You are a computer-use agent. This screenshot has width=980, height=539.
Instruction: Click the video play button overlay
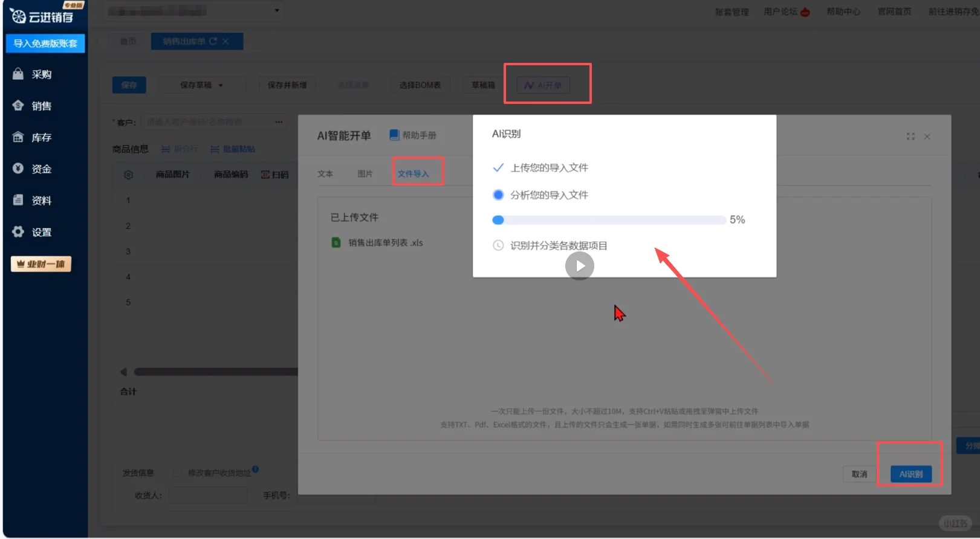[580, 266]
